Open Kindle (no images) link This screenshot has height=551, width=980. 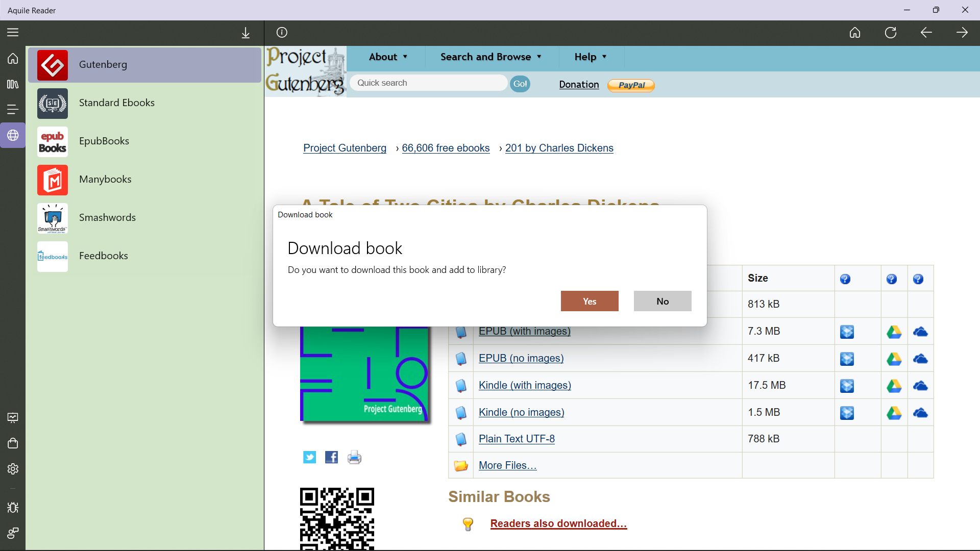tap(521, 412)
